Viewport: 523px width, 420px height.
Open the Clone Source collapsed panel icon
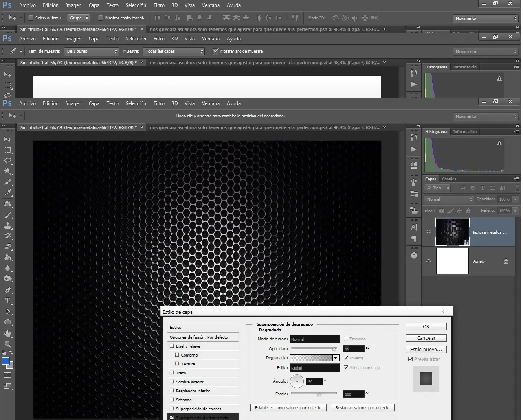414,210
